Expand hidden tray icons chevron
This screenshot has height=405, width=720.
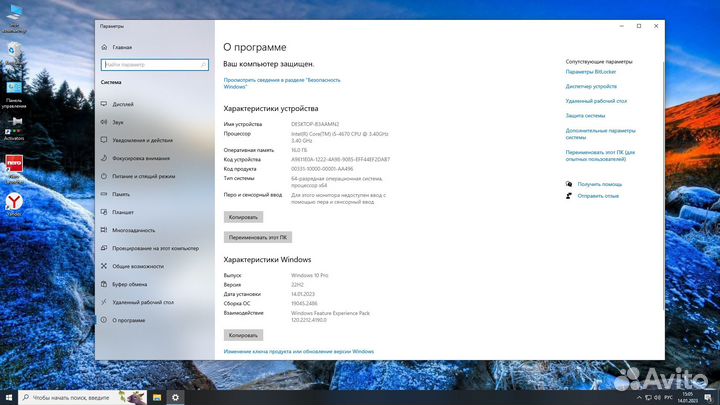639,397
